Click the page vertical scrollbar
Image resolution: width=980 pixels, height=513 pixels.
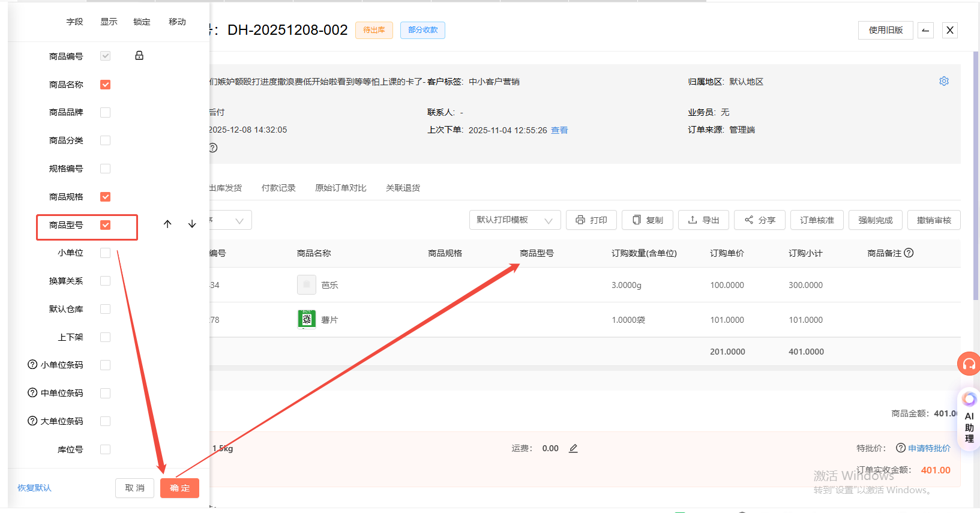click(976, 175)
